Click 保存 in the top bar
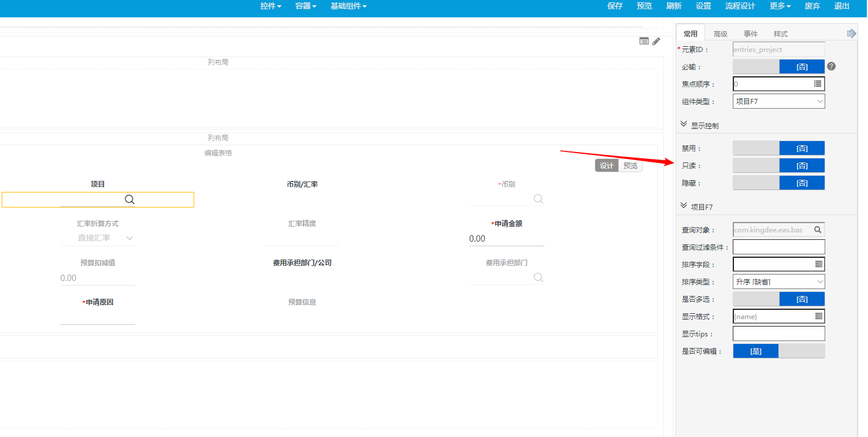 [615, 6]
